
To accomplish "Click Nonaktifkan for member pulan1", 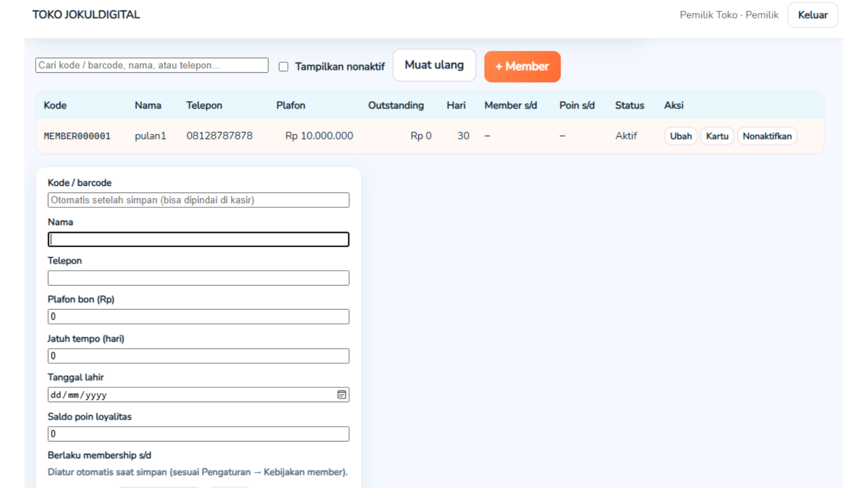I will [767, 136].
